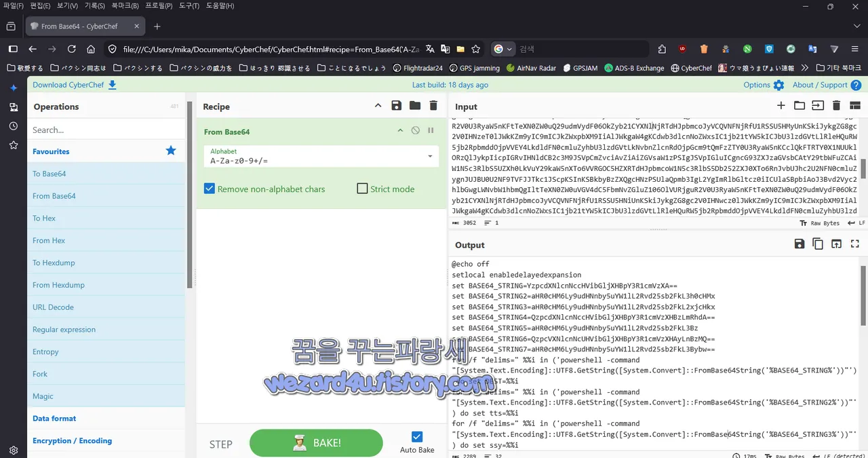The width and height of the screenshot is (868, 458).
Task: Click the Download CyberChef link
Action: pyautogui.click(x=75, y=85)
